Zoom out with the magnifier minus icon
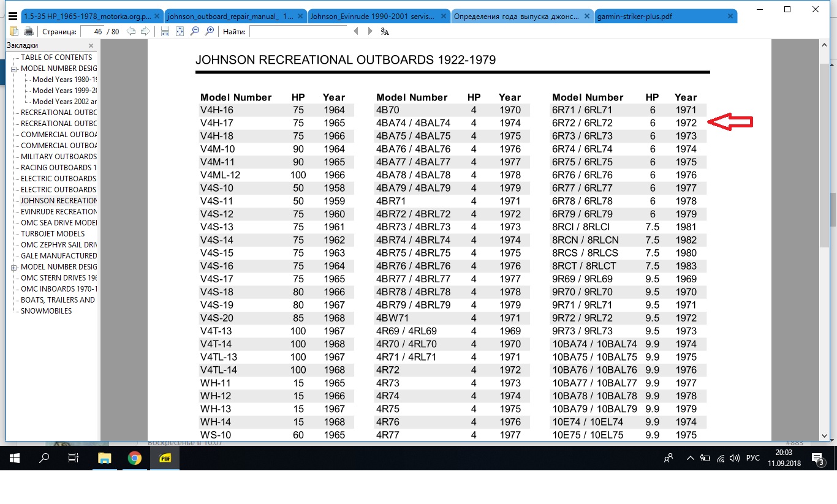837x504 pixels. [x=195, y=31]
